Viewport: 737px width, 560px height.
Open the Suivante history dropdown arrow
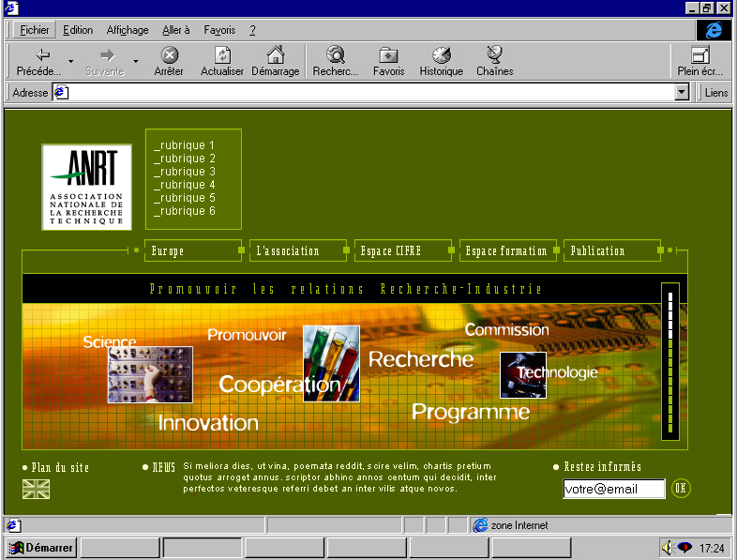135,62
